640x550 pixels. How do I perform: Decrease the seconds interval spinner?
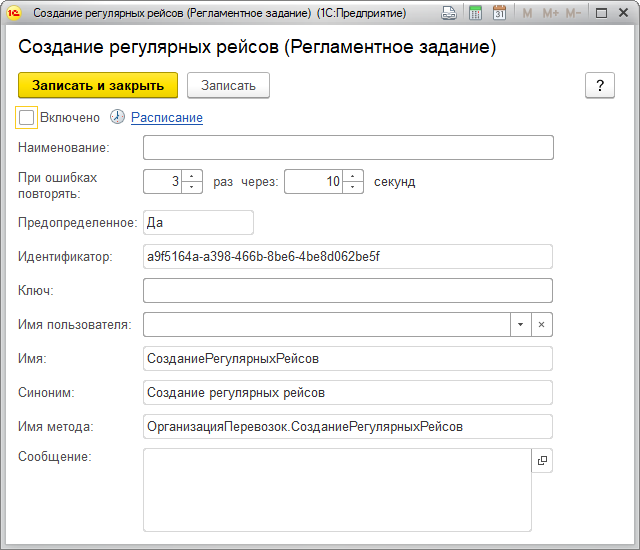click(353, 187)
